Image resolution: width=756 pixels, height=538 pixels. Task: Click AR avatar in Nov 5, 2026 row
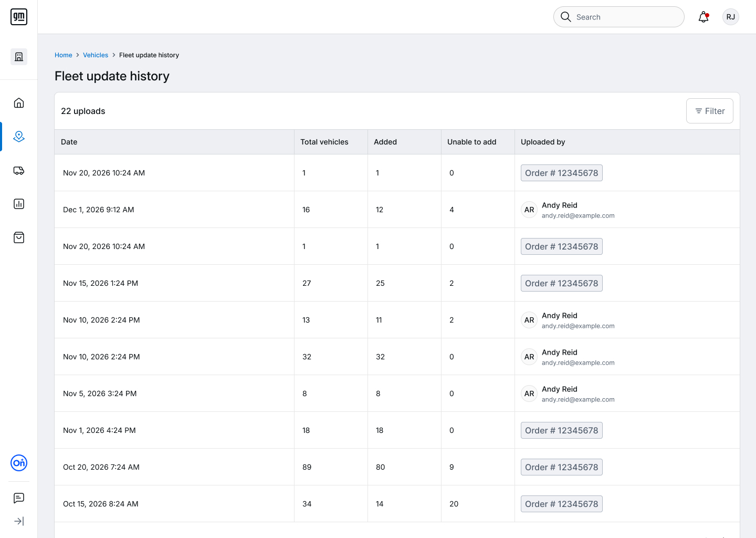[529, 394]
